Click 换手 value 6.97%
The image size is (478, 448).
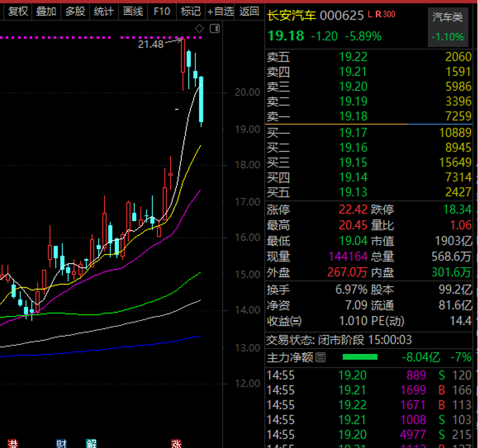(352, 290)
